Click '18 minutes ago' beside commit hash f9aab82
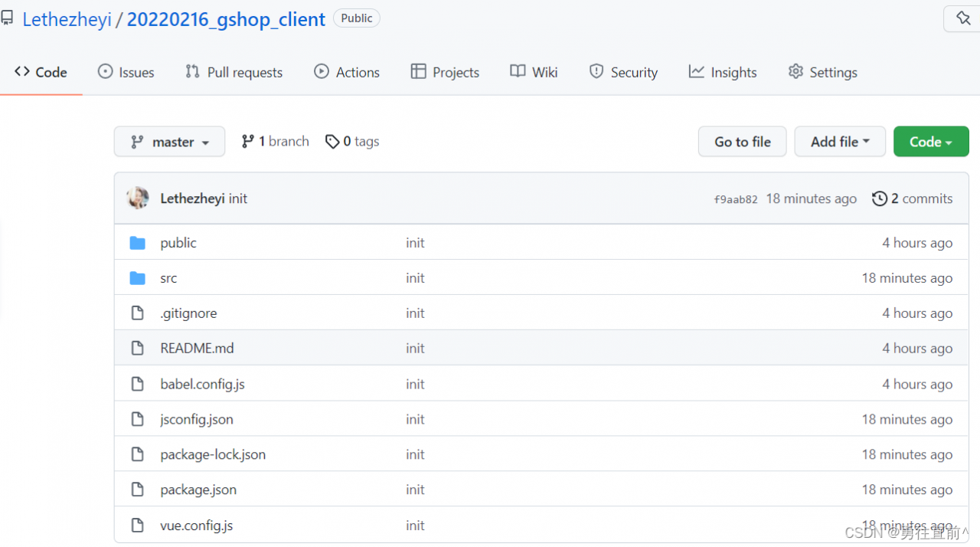 click(x=812, y=198)
